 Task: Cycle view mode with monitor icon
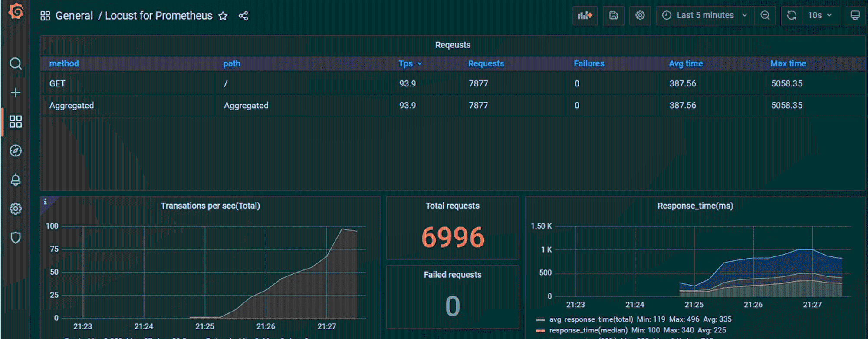click(x=855, y=16)
